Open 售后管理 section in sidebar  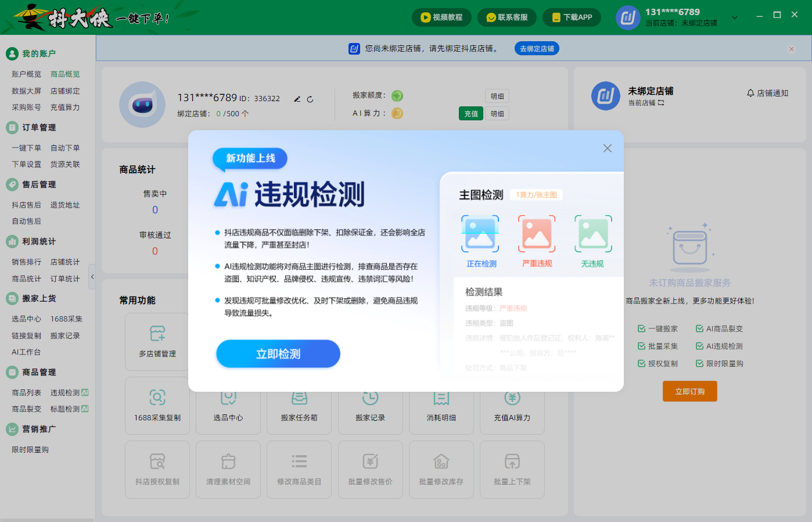pos(31,184)
